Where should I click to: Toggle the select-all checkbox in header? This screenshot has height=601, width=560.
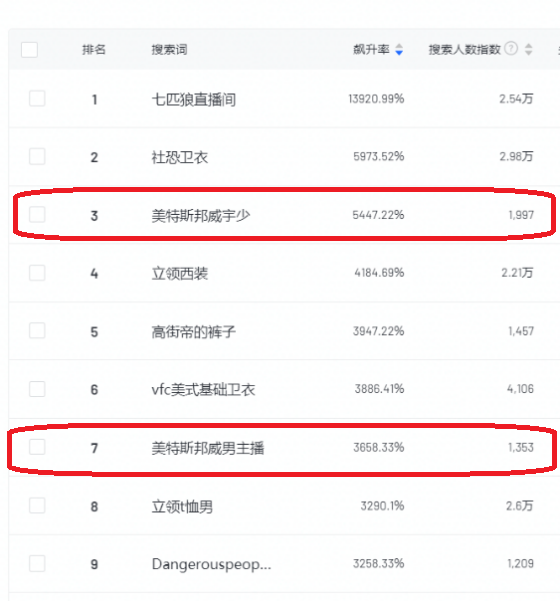tap(30, 49)
